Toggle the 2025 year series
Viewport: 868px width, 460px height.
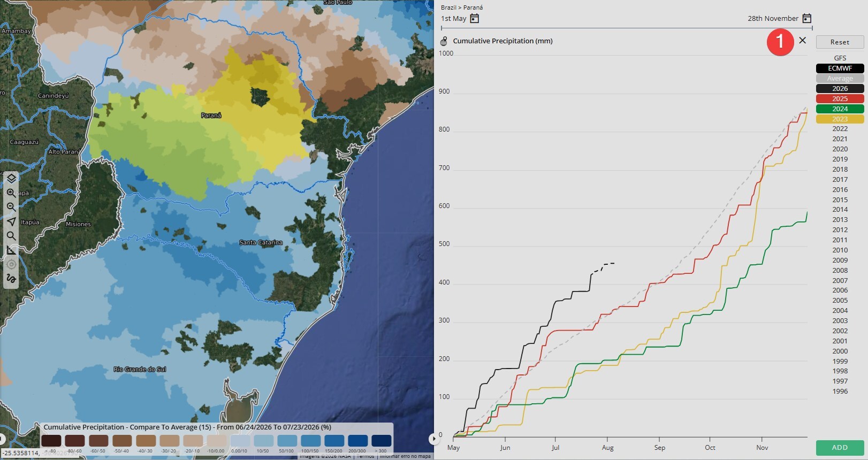[840, 99]
